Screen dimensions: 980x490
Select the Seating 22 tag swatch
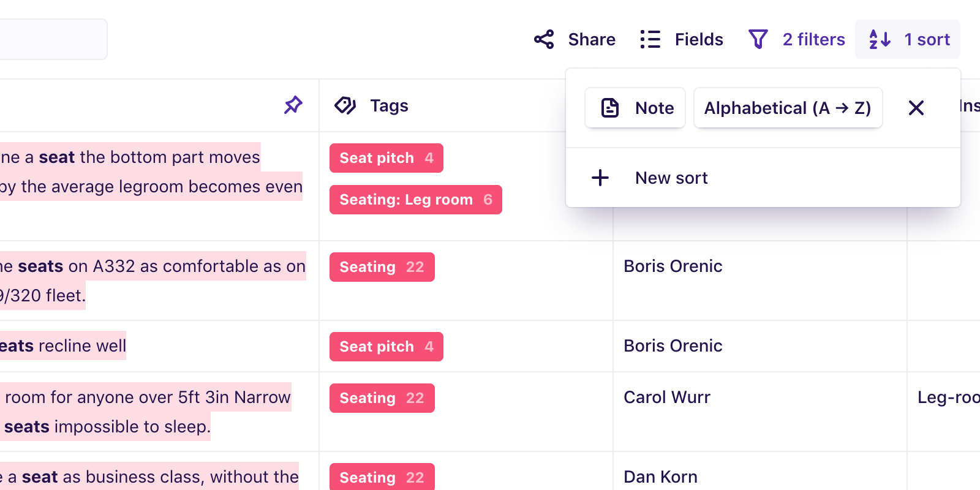click(382, 266)
